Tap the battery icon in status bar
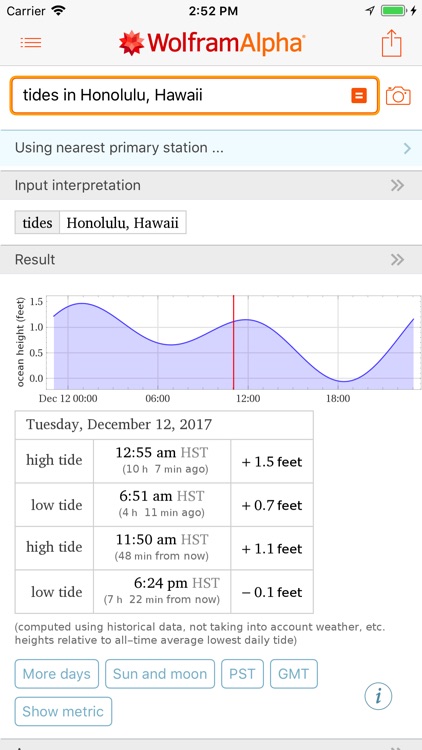Image resolution: width=422 pixels, height=750 pixels. click(x=393, y=11)
